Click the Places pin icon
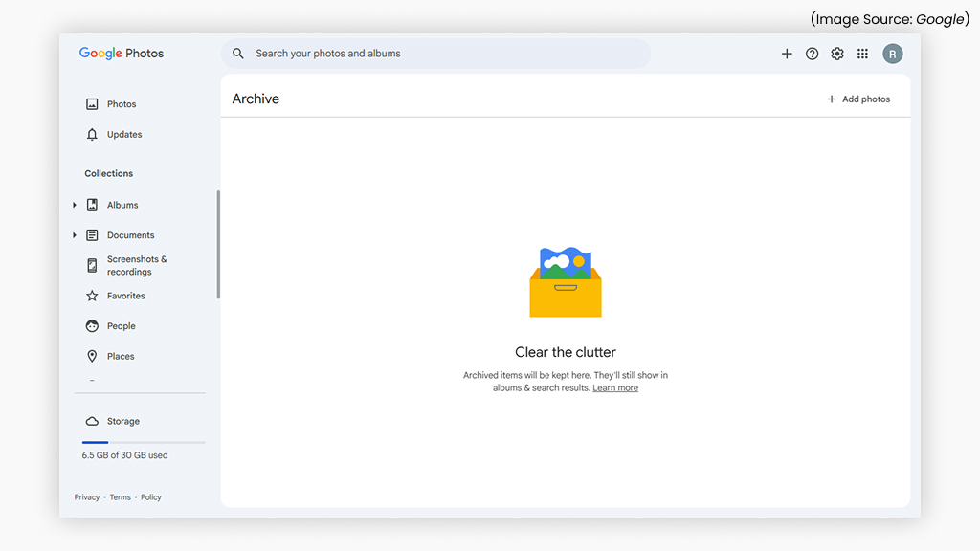This screenshot has width=980, height=551. point(92,356)
